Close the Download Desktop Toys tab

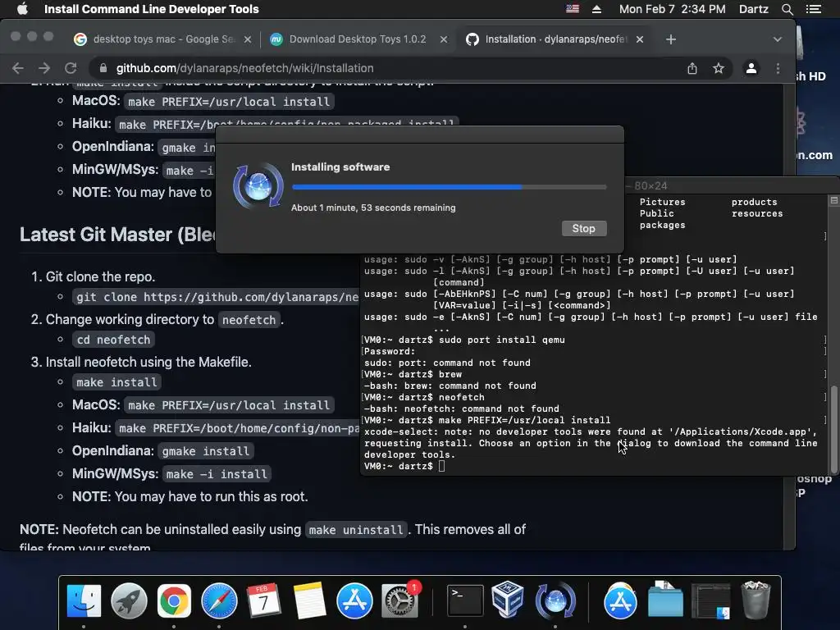point(444,39)
